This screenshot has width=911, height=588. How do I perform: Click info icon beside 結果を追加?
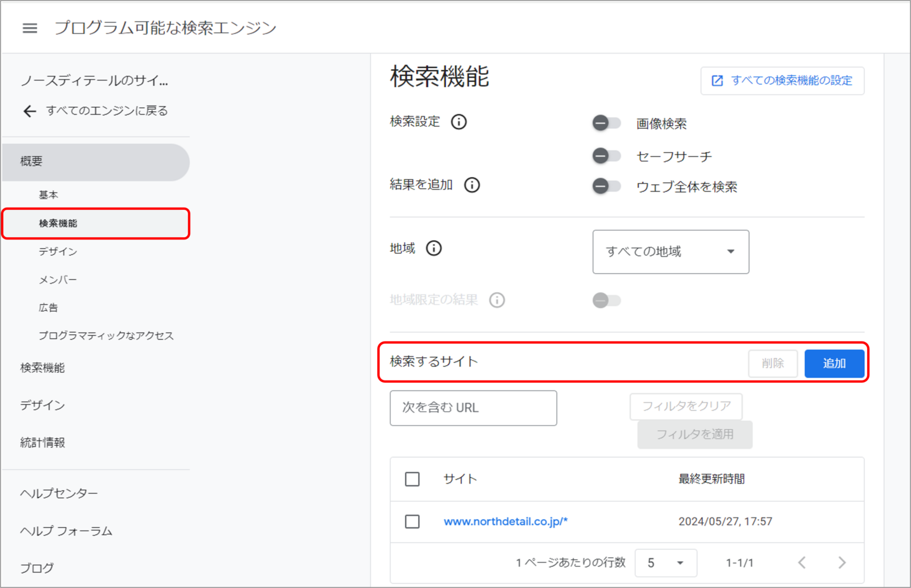tap(472, 185)
